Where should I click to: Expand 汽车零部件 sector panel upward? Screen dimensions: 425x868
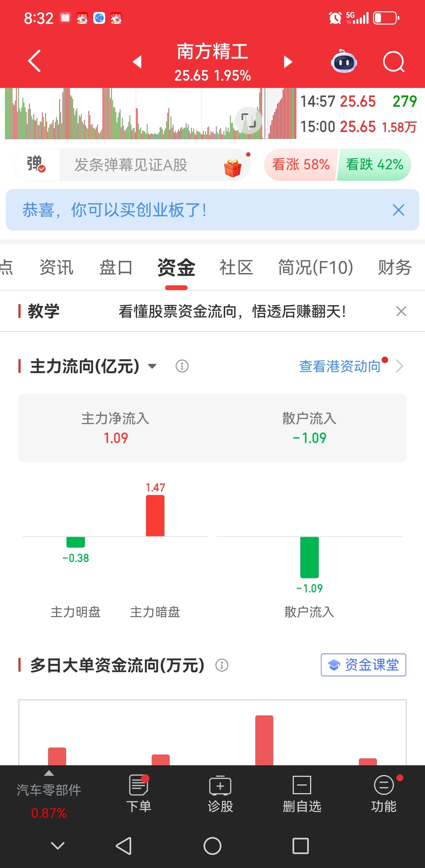(49, 773)
